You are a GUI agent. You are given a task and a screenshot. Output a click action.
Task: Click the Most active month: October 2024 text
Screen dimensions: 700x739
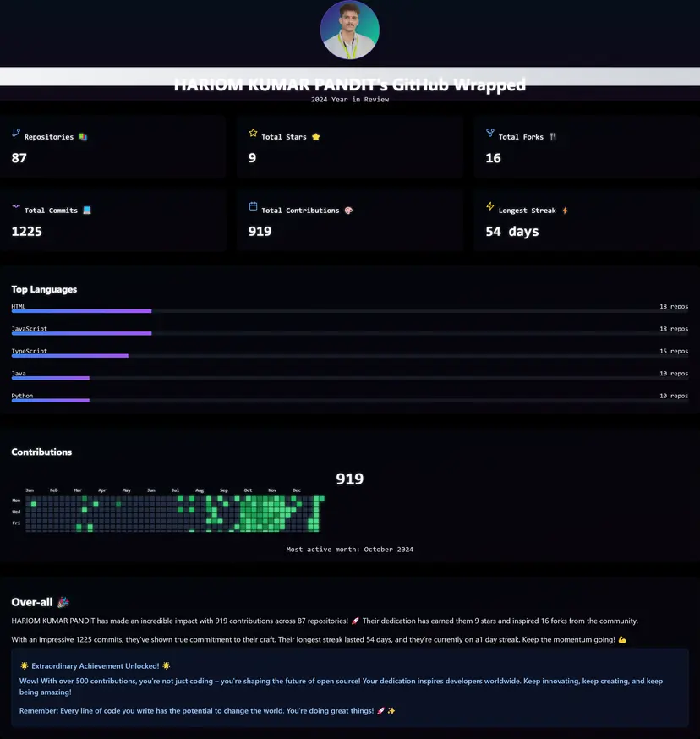[x=349, y=549]
